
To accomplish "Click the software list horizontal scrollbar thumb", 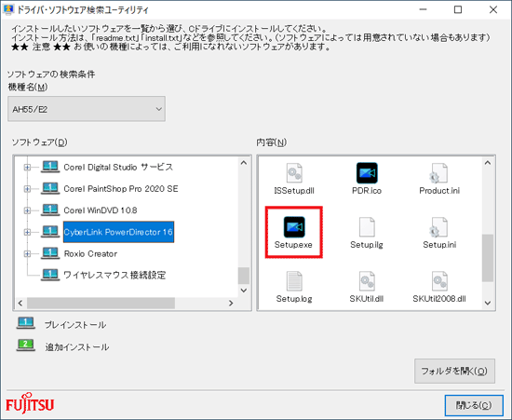I will (x=101, y=303).
